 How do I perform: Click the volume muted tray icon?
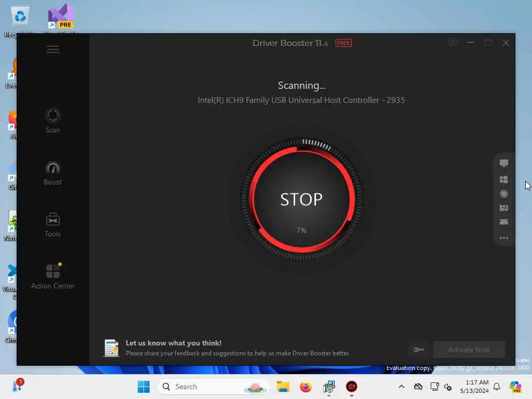pos(448,387)
